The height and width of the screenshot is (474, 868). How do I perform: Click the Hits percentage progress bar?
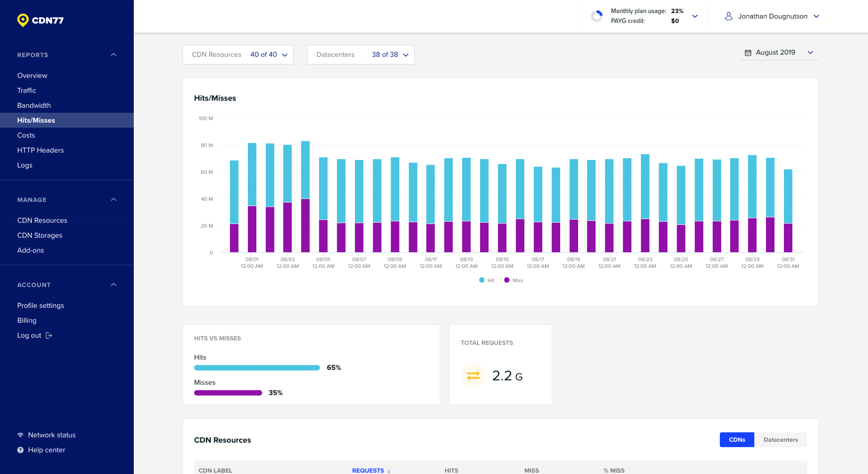point(257,368)
